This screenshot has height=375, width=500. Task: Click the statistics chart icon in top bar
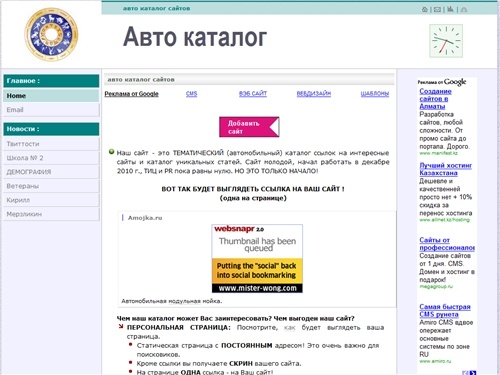(450, 9)
